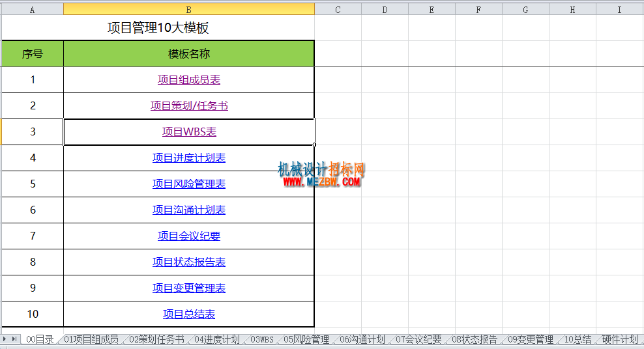Viewport: 644px width, 349px height.
Task: Select the cell with number 2
Action: point(33,106)
